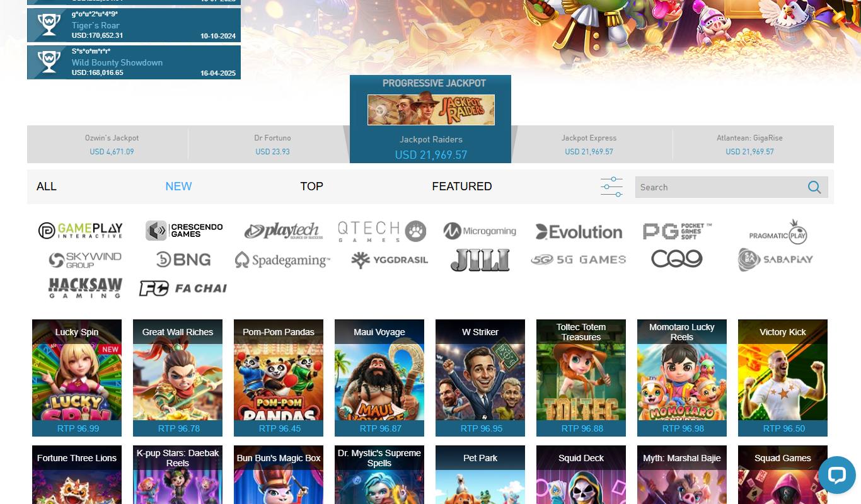Launch the Momotaro Lucky Reels game
Screen dimensions: 861x504
[682, 378]
